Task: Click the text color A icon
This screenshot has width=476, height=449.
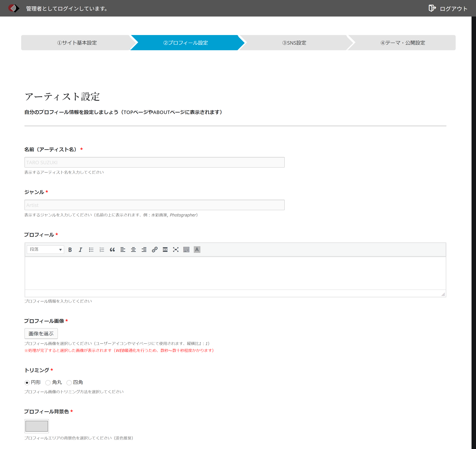Action: (197, 250)
